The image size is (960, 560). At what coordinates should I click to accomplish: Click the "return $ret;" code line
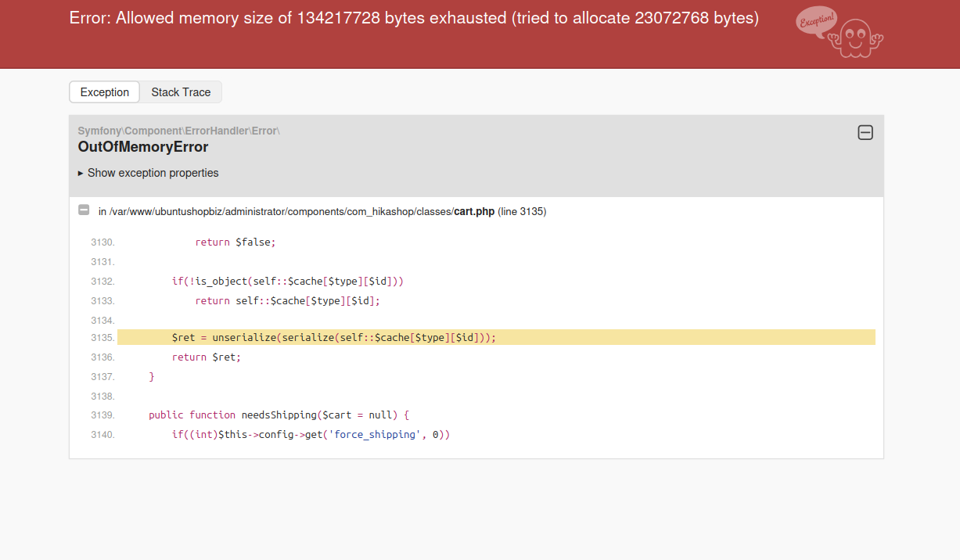[x=207, y=357]
